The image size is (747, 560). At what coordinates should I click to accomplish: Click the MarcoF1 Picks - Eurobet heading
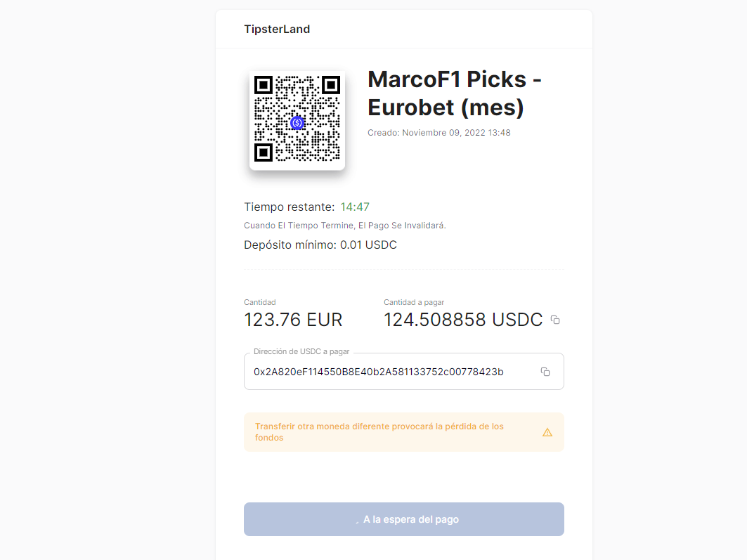[455, 93]
